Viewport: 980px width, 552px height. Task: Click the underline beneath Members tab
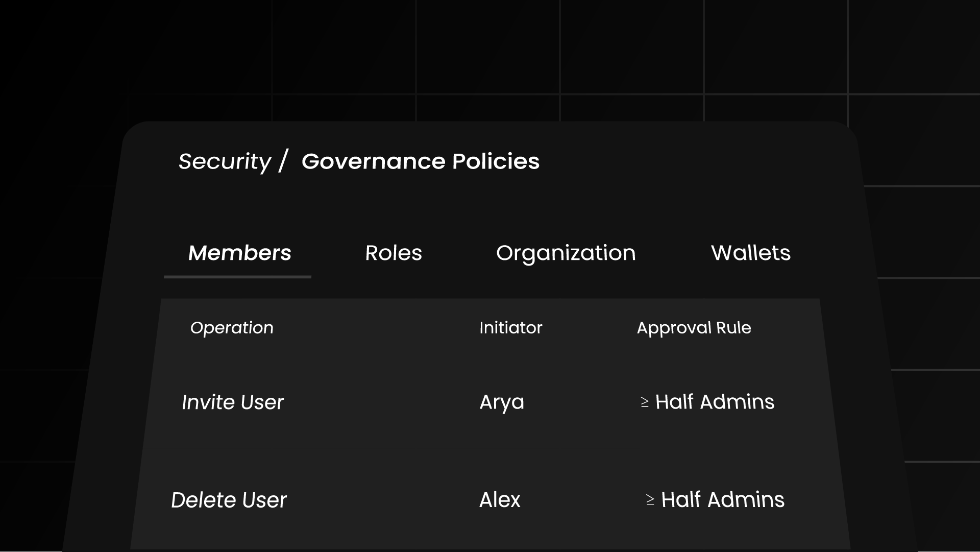tap(237, 277)
